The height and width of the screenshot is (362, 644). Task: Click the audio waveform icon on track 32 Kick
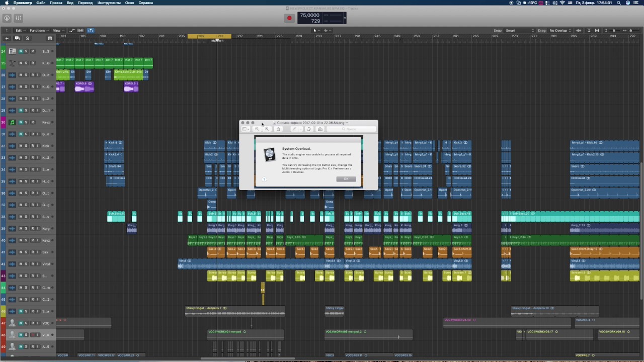12,146
